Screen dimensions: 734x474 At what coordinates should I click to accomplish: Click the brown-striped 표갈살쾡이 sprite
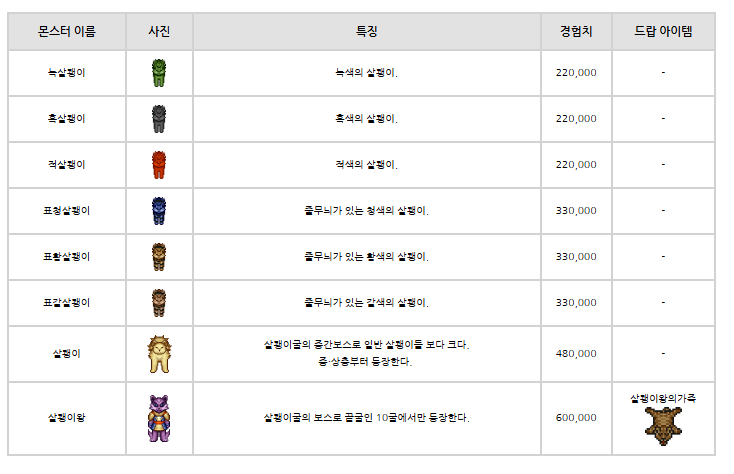tap(159, 303)
